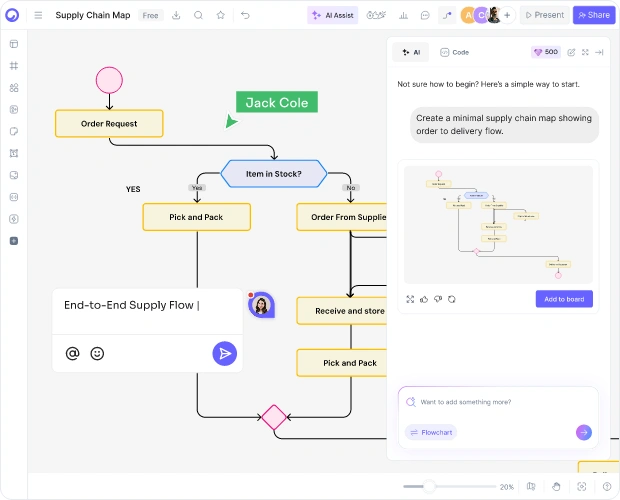Select the pink merge diamond
Viewport: 620px width, 500px height.
pyautogui.click(x=274, y=417)
